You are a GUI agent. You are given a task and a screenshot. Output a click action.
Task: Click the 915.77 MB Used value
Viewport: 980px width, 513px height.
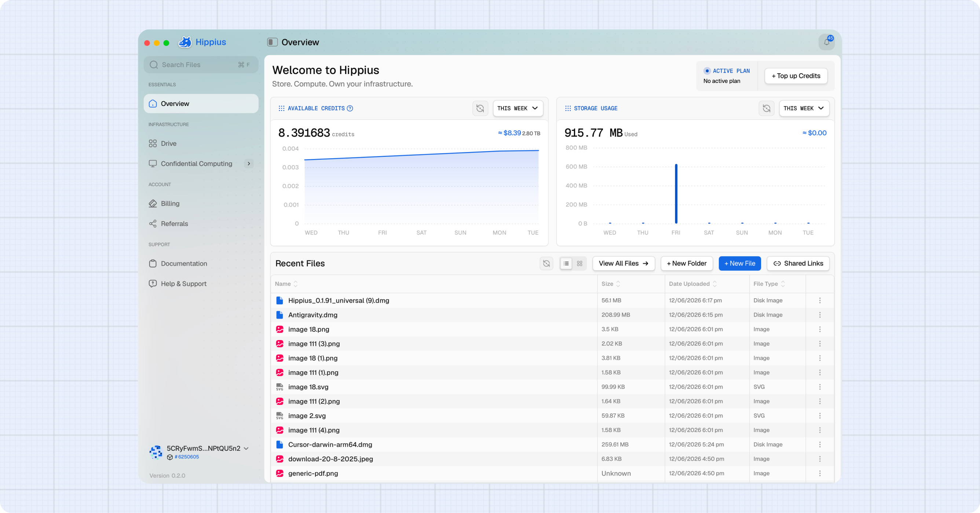pos(601,133)
